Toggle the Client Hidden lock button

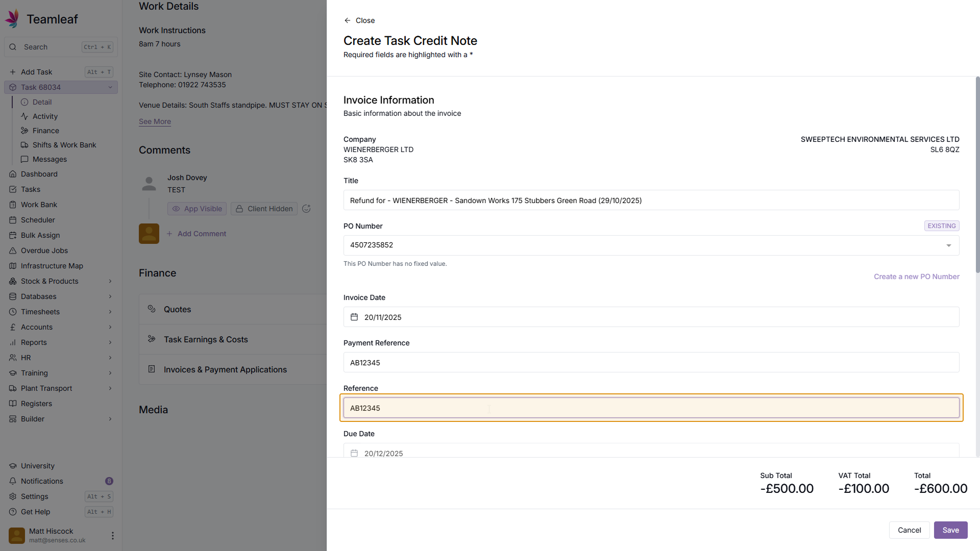(x=264, y=209)
